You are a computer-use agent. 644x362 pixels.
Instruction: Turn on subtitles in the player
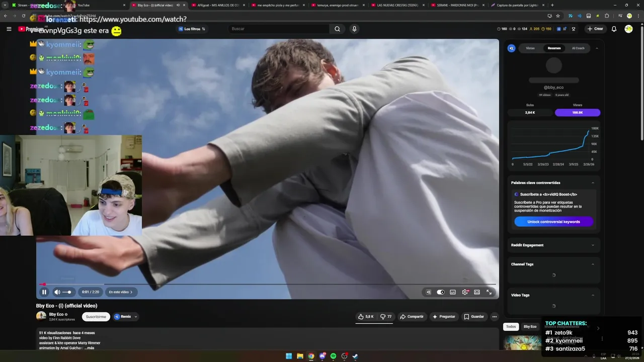(453, 292)
